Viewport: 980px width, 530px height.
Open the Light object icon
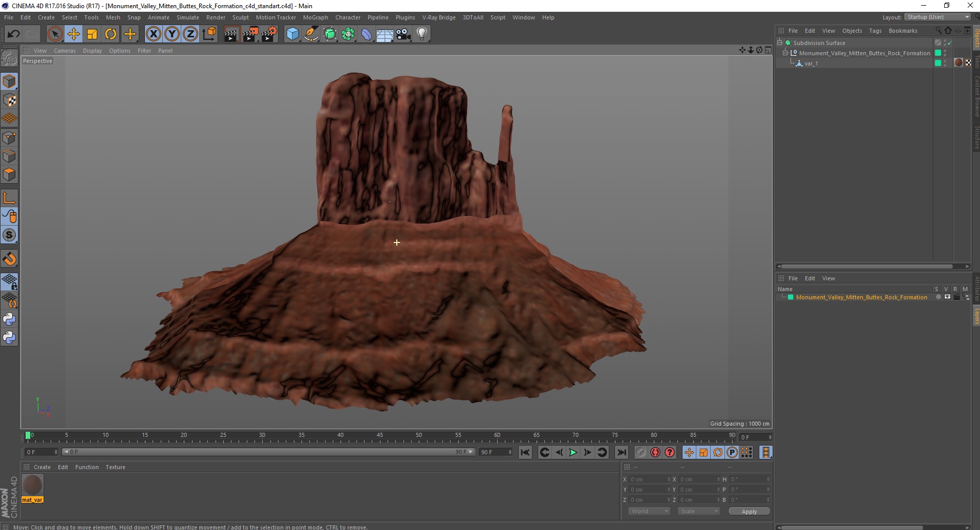pyautogui.click(x=421, y=34)
